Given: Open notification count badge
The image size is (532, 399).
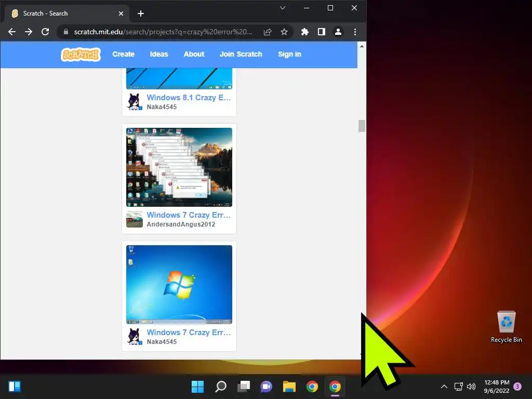Looking at the screenshot, I should 517,387.
